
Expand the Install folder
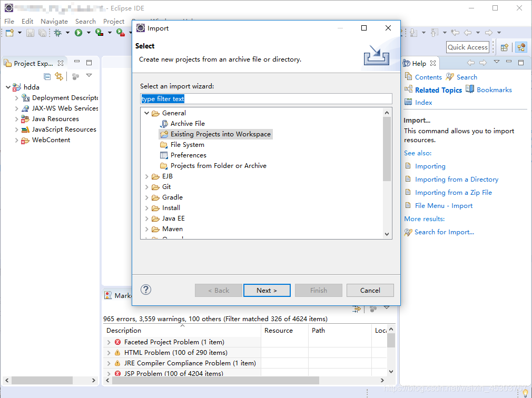146,208
